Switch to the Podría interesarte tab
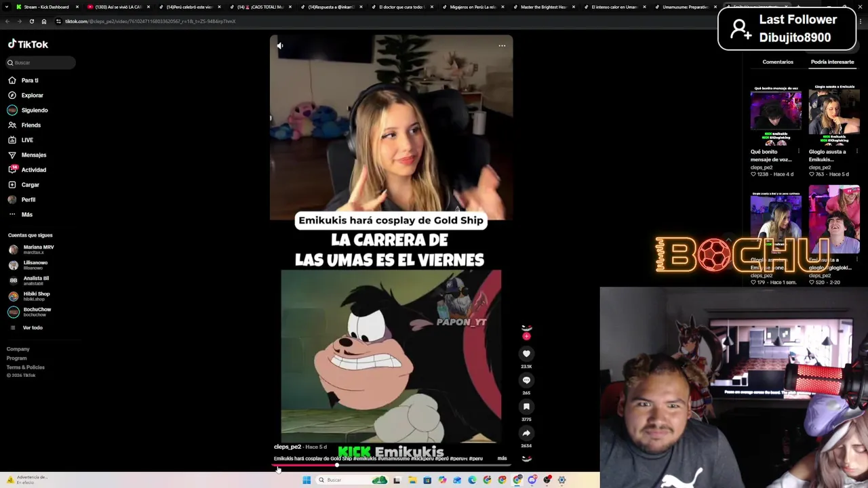The width and height of the screenshot is (868, 488). point(832,62)
